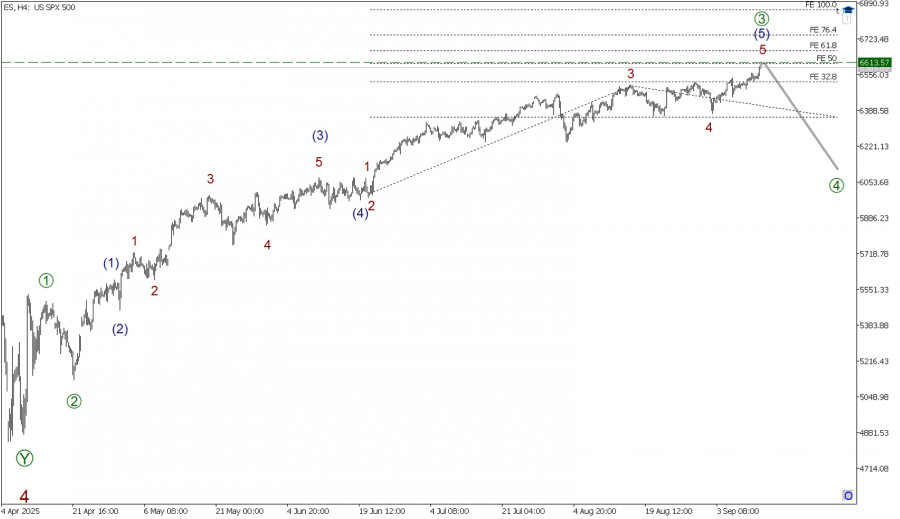Click the 6890.93 price on the scale
The image size is (900, 519).
pyautogui.click(x=875, y=4)
